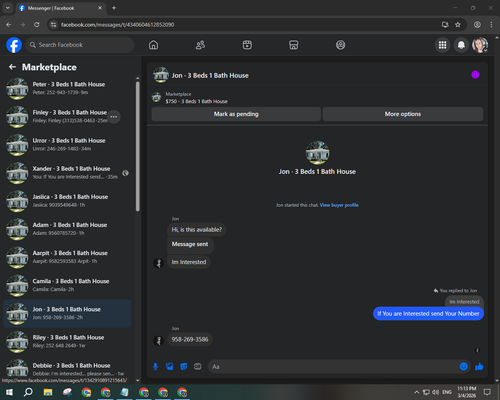Open conversation information purple icon
This screenshot has height=400, width=500.
[x=475, y=75]
